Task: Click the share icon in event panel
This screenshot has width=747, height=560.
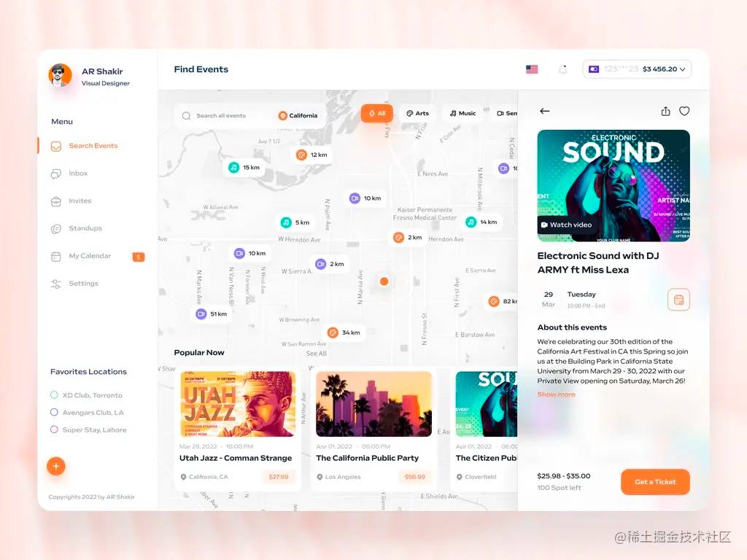Action: [x=665, y=112]
